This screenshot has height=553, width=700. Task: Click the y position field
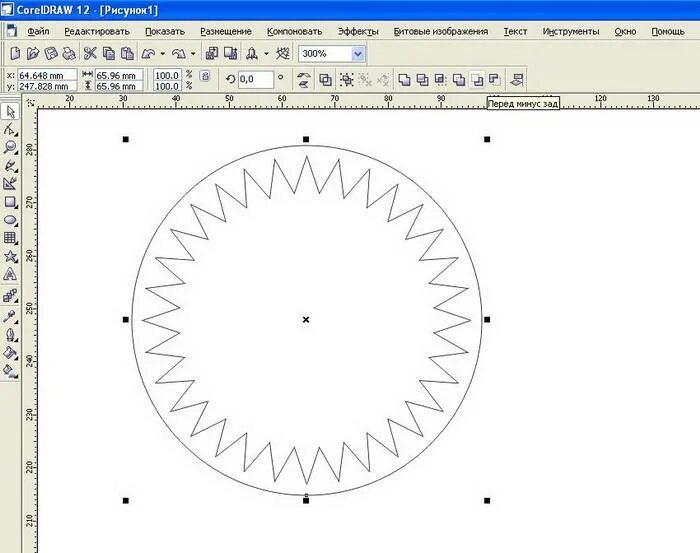click(x=47, y=86)
